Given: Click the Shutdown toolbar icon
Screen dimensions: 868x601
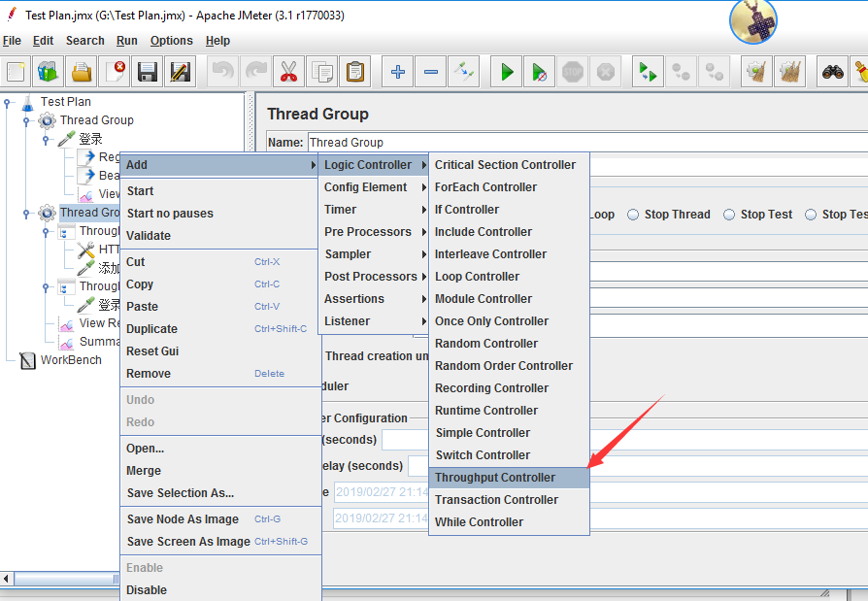Looking at the screenshot, I should click(x=606, y=72).
